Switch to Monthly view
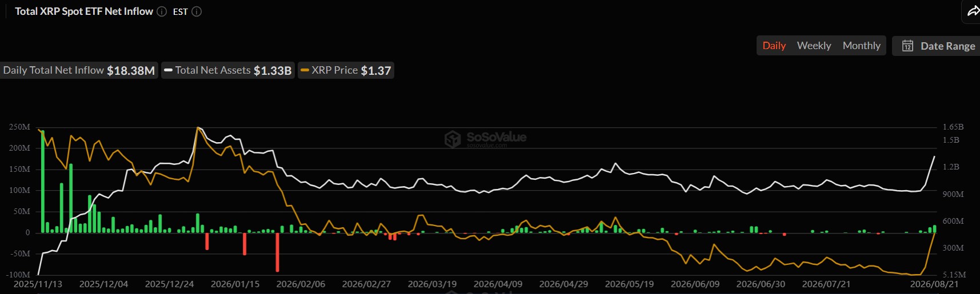Screen dimensions: 980x294 (862, 46)
